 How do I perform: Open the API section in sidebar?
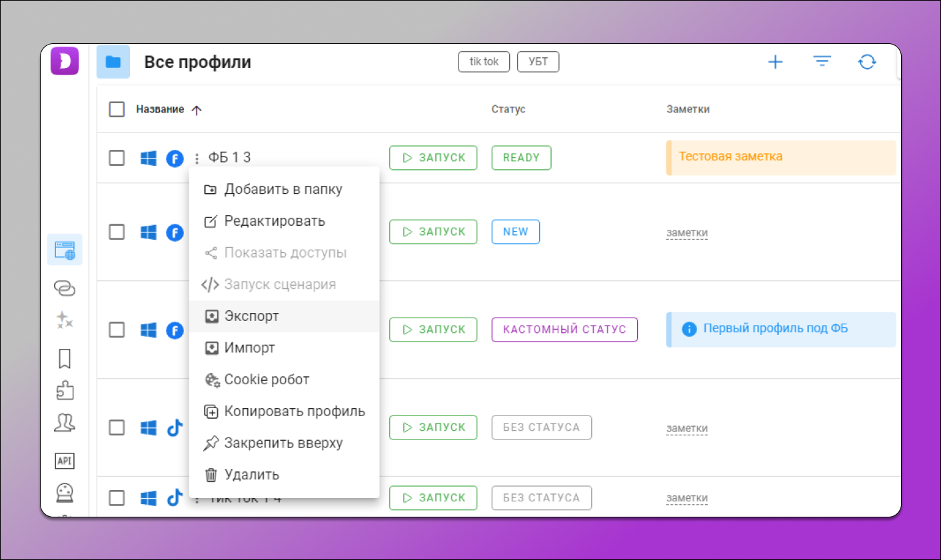[x=65, y=460]
